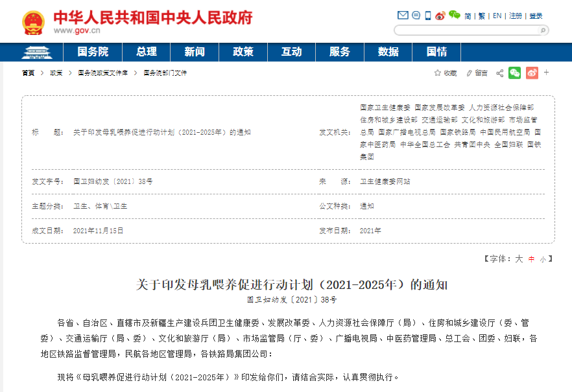Open the email icon in top bar

[403, 14]
